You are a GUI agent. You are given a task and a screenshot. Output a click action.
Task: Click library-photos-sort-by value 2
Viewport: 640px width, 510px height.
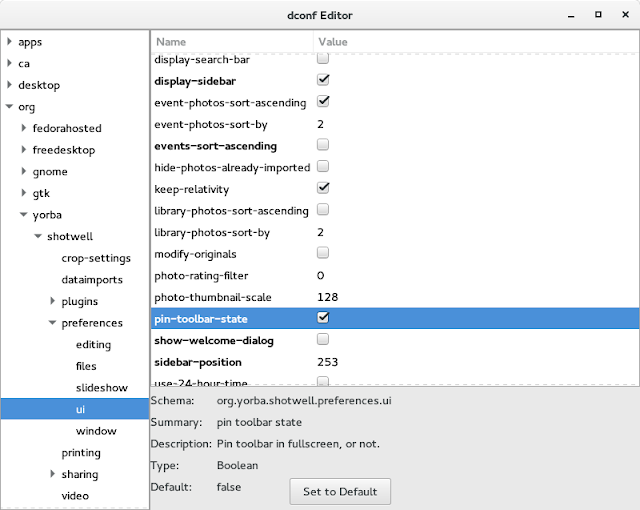pyautogui.click(x=320, y=232)
